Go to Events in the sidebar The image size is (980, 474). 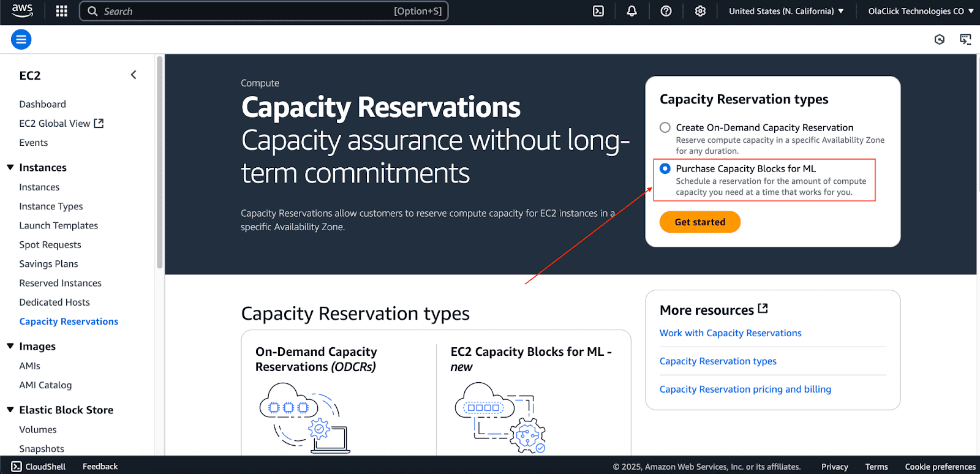coord(33,143)
